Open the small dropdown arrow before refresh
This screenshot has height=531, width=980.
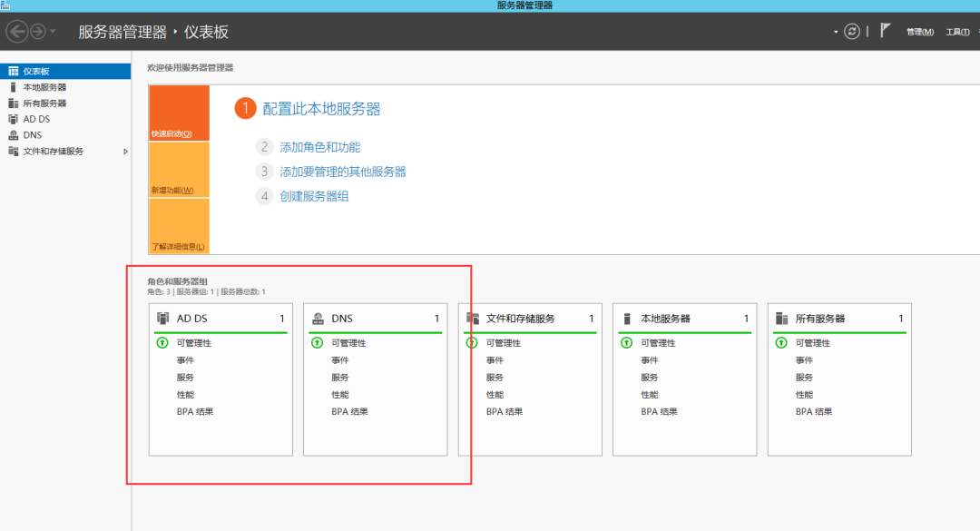[x=836, y=32]
